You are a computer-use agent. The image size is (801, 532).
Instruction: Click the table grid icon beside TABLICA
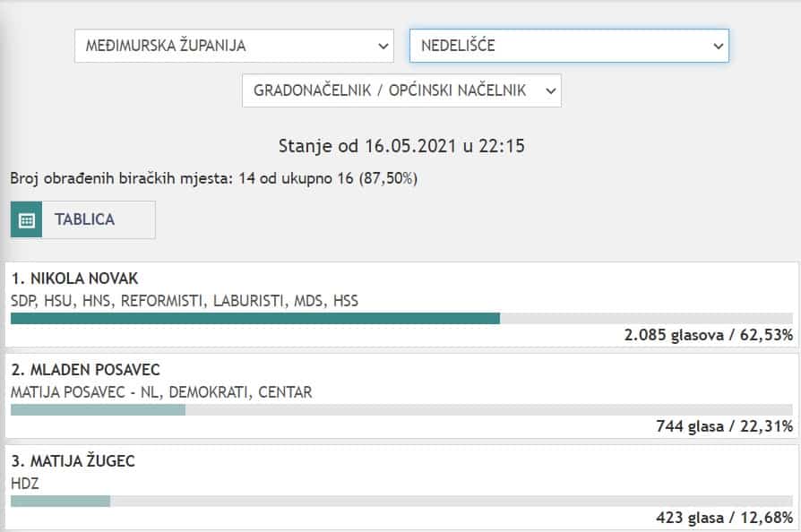[26, 219]
